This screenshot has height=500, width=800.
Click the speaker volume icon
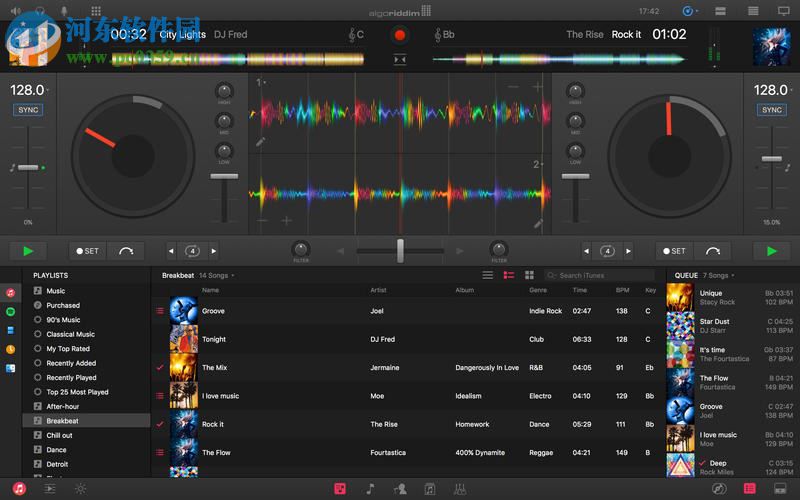[x=16, y=11]
